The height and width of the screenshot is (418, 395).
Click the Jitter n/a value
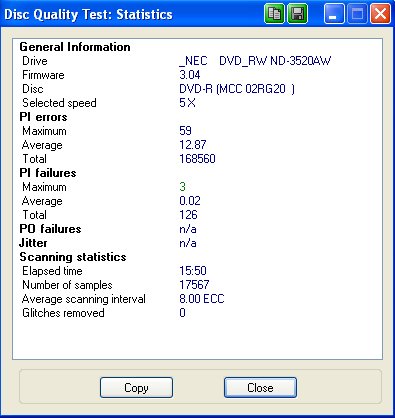pyautogui.click(x=188, y=243)
